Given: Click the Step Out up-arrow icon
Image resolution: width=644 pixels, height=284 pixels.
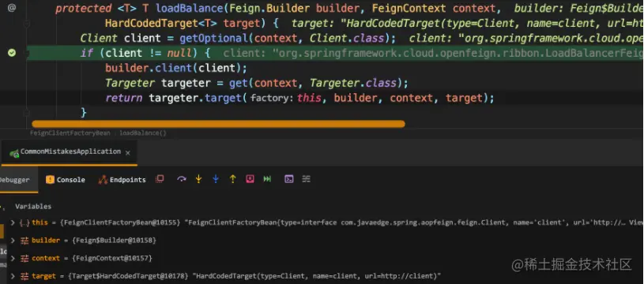Looking at the screenshot, I should tap(233, 179).
